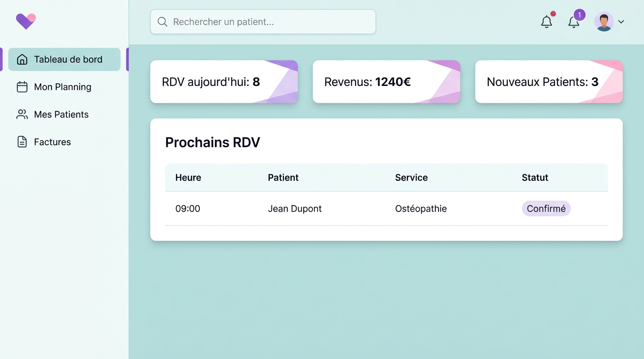Open the bell with the red dot
Screen dimensions: 644x359
point(547,22)
